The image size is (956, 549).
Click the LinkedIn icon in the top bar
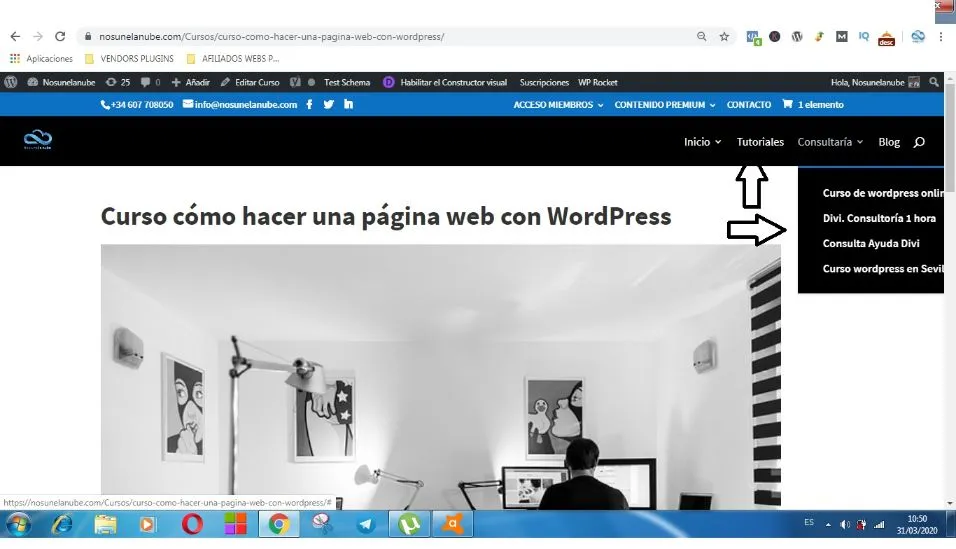pyautogui.click(x=348, y=105)
